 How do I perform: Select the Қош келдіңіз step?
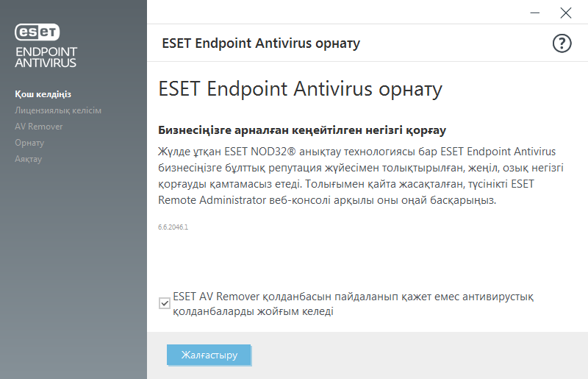click(x=43, y=94)
